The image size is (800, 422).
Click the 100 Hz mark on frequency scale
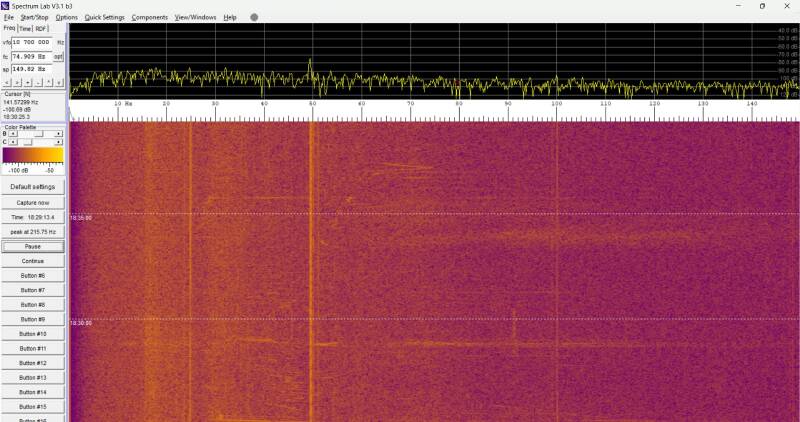click(556, 104)
